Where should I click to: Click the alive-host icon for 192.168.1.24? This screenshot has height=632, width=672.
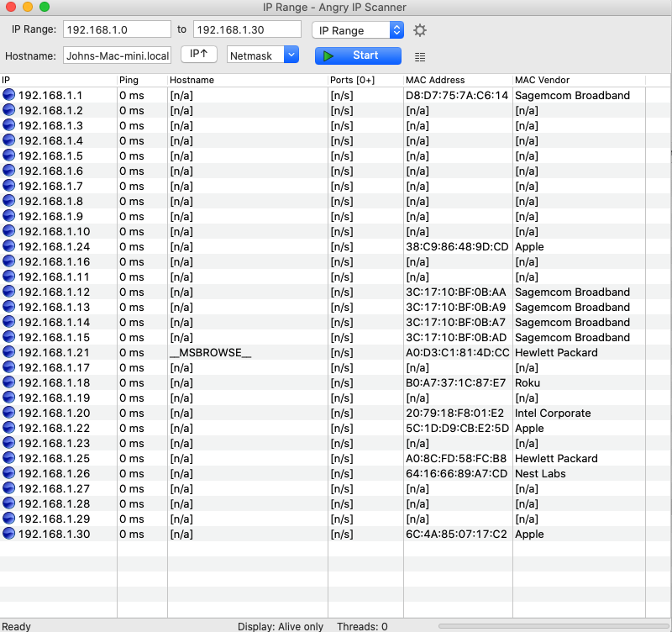click(9, 246)
